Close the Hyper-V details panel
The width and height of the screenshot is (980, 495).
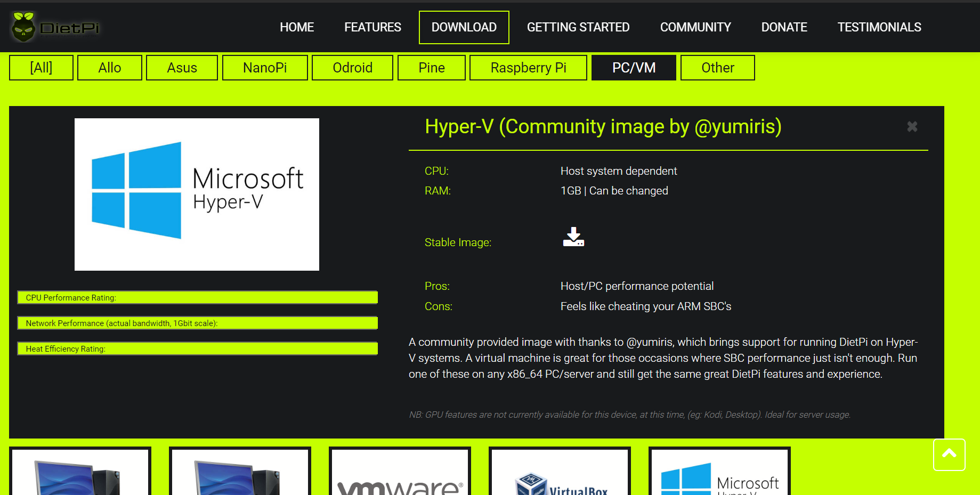[x=912, y=127]
